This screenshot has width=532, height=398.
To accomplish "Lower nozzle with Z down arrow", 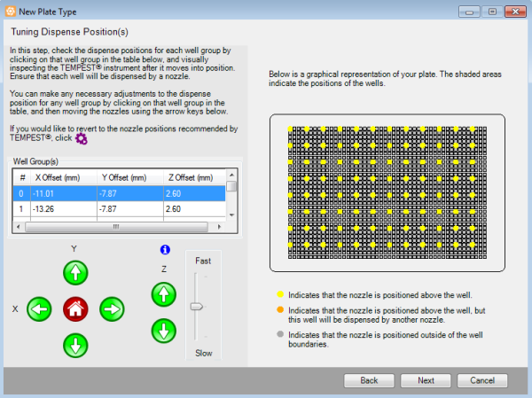I will [163, 332].
